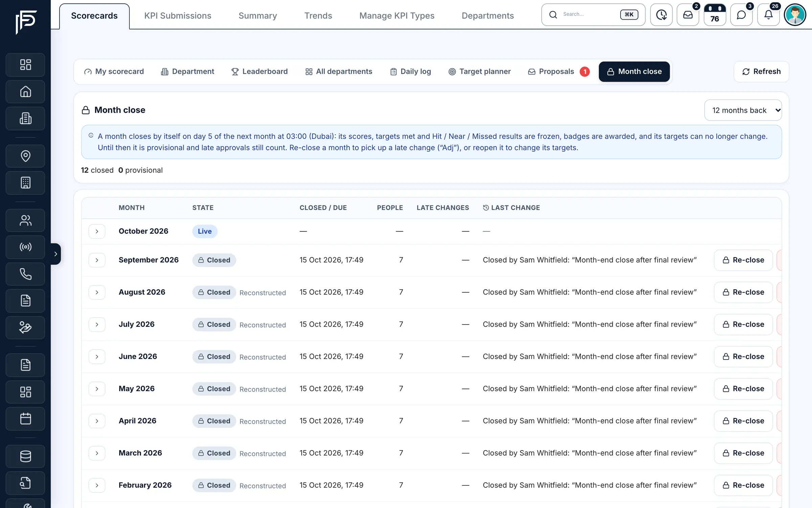The image size is (812, 508).
Task: Re-close March 2026
Action: (x=743, y=453)
